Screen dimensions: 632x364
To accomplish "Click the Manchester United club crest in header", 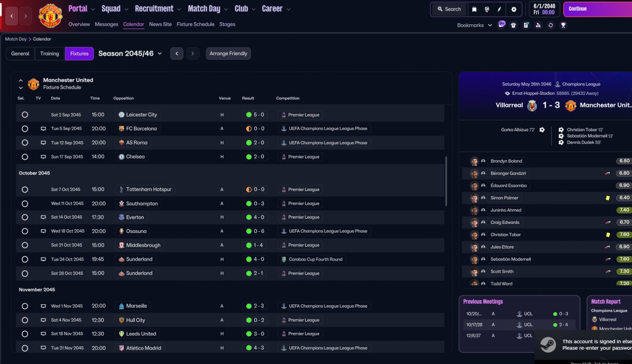I will 50,16.
